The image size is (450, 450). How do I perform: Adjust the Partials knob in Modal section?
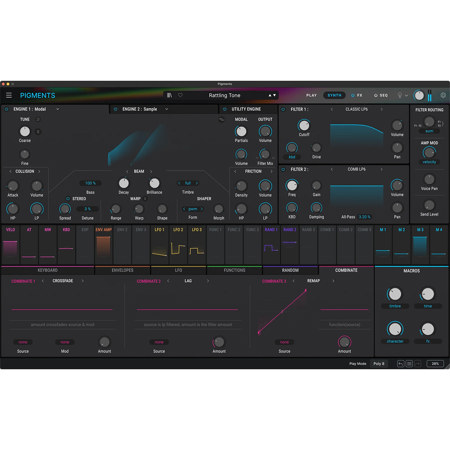tap(241, 131)
